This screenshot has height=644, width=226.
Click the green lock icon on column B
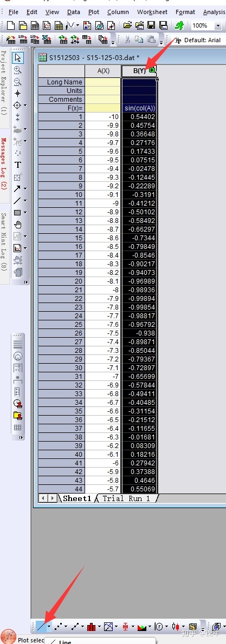tap(152, 71)
